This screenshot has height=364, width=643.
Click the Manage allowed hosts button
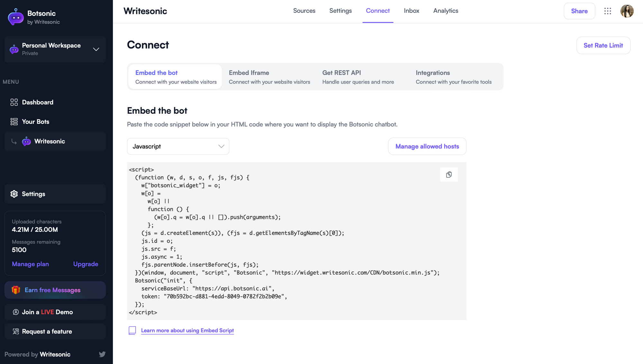[427, 146]
